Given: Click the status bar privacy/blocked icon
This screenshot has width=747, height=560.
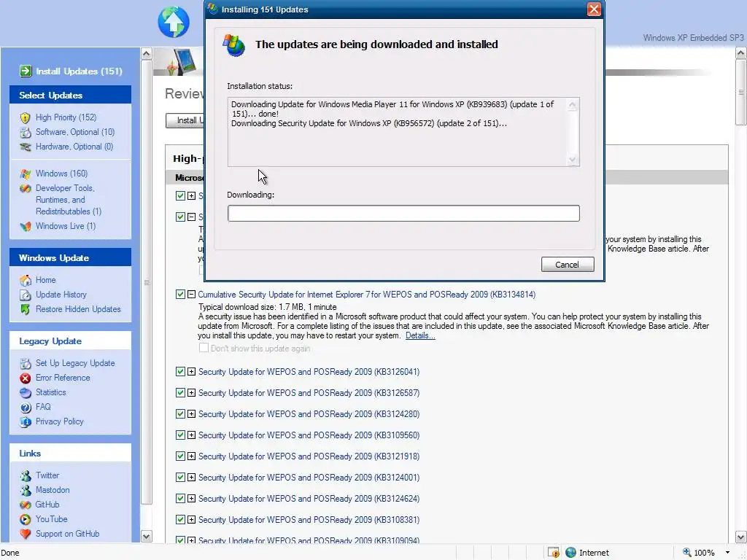Looking at the screenshot, I should tap(553, 553).
